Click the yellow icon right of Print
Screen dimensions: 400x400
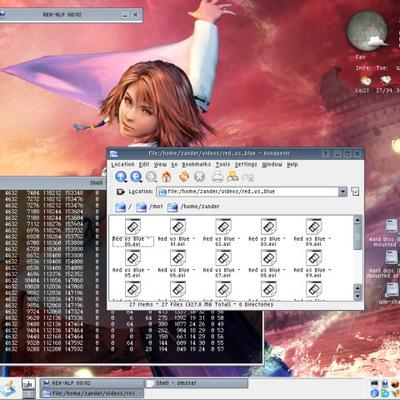click(232, 176)
